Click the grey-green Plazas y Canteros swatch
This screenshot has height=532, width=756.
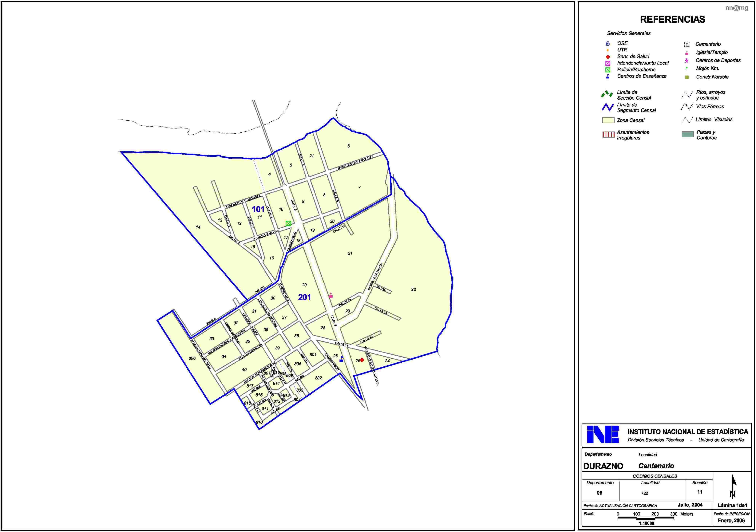[x=687, y=134]
